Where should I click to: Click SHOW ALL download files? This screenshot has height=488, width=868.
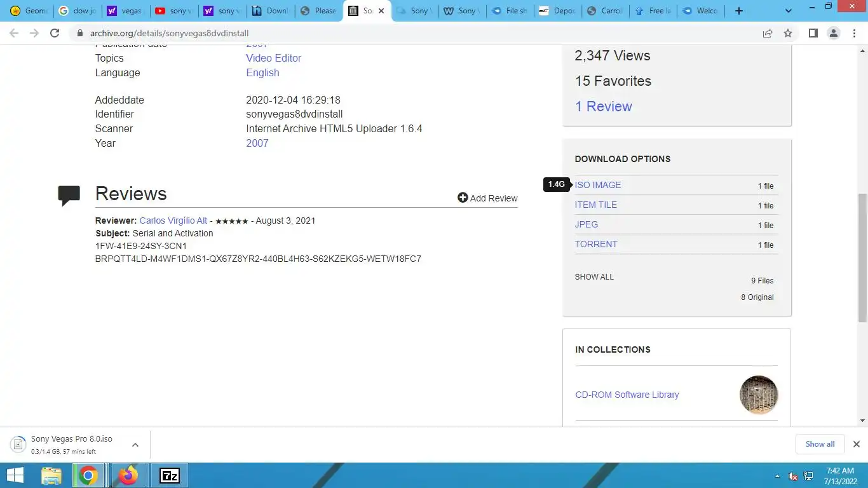594,277
